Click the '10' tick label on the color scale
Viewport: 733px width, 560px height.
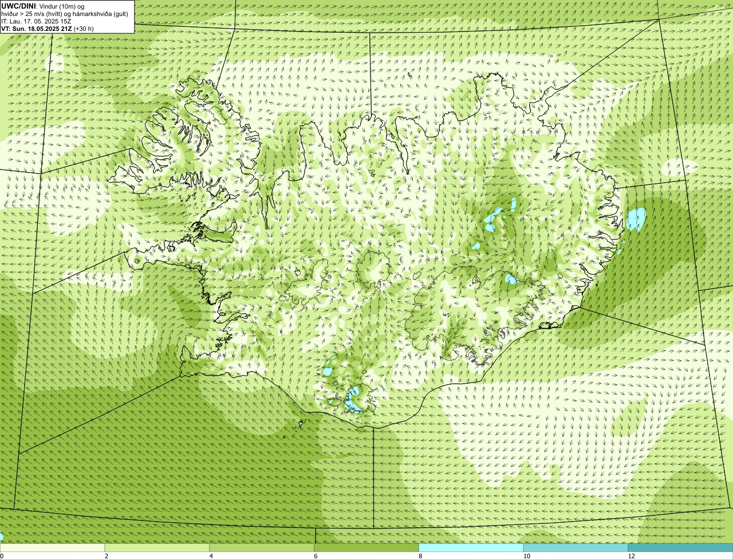click(x=526, y=556)
